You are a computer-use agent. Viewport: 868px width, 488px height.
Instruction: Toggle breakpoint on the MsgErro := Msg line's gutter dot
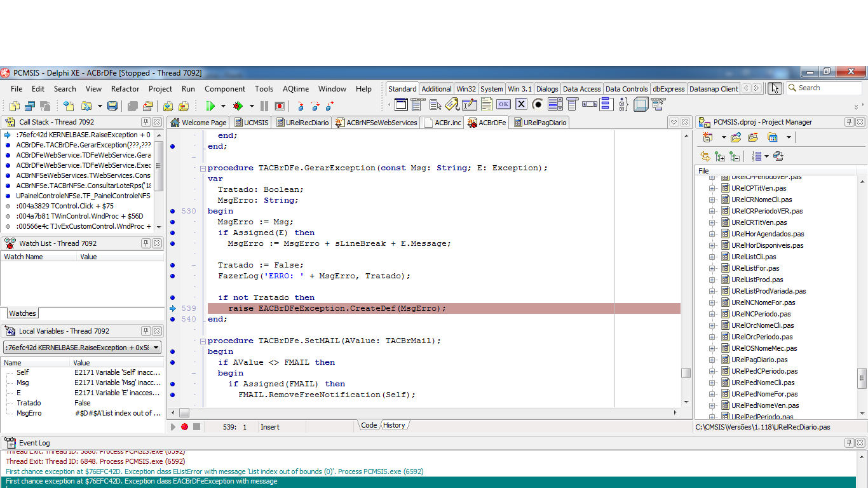[172, 222]
